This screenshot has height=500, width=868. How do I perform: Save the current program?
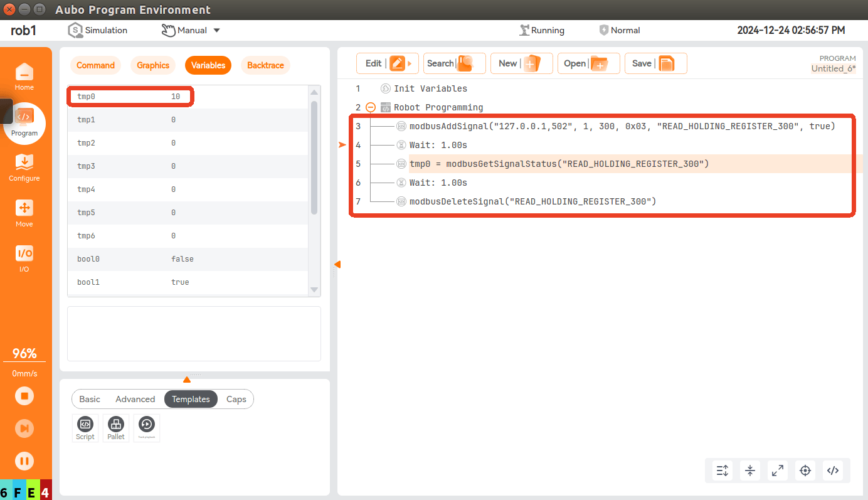coord(656,63)
